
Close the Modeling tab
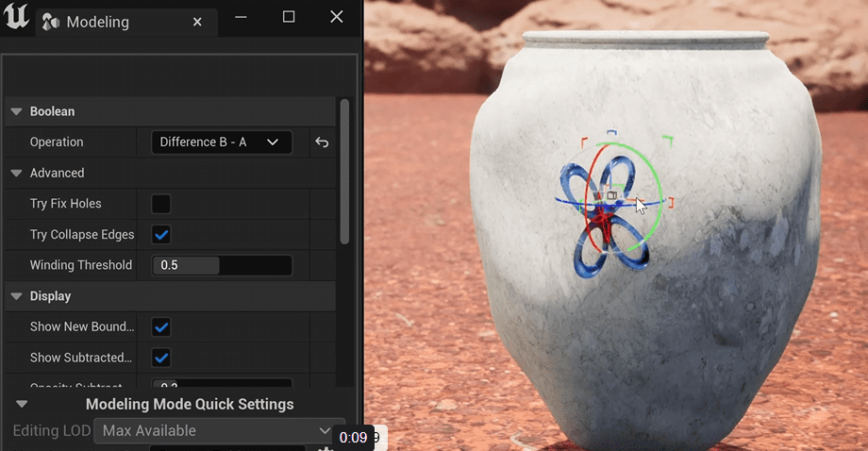[197, 22]
